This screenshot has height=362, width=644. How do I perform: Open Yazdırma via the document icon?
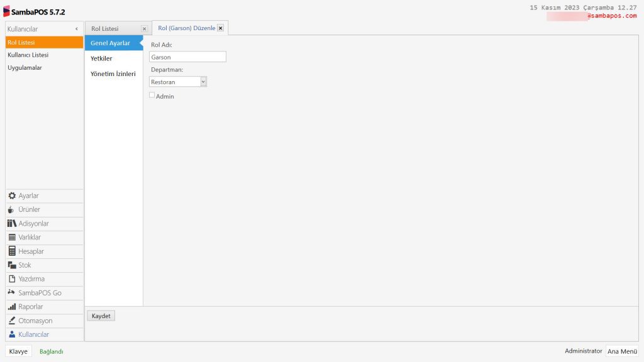click(x=12, y=279)
